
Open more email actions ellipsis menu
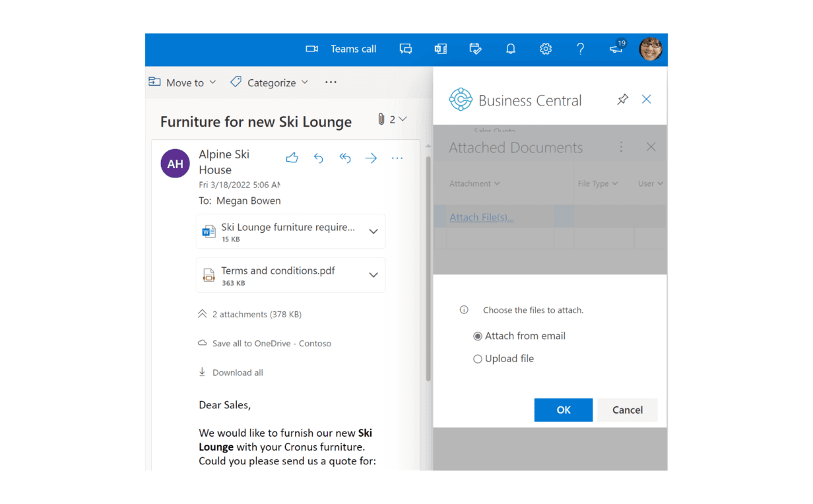point(397,158)
